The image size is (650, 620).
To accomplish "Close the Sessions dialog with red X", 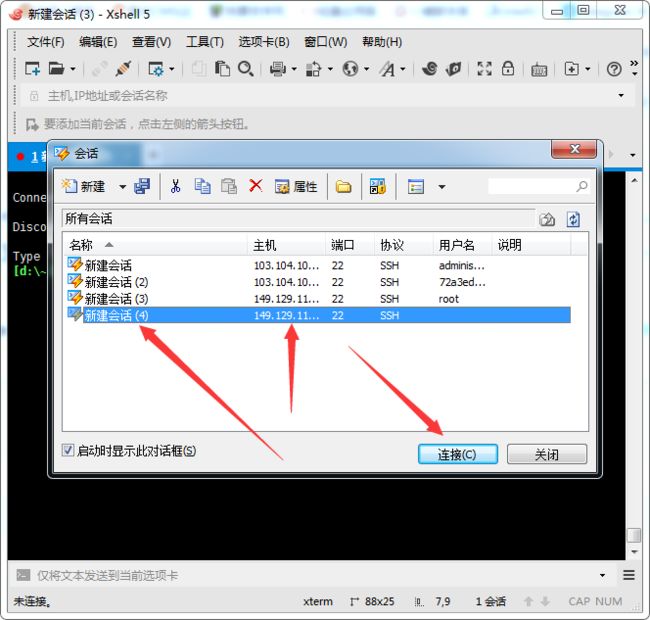I will (574, 149).
